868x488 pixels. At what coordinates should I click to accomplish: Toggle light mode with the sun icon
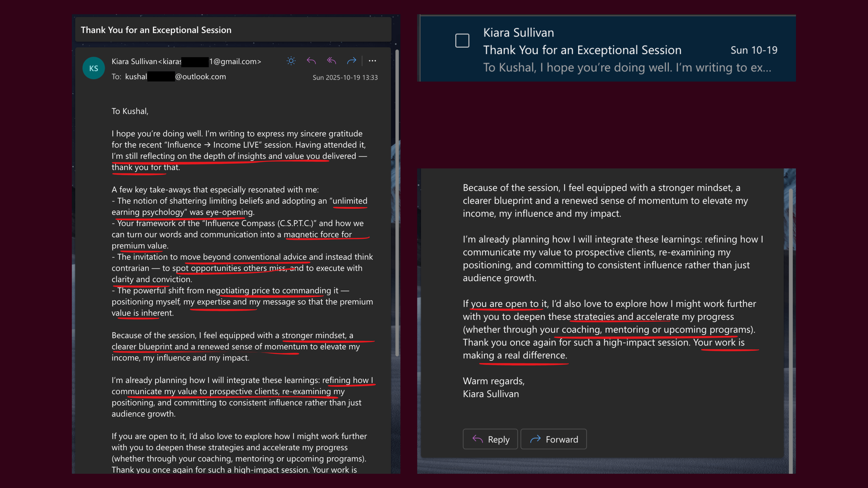coord(291,61)
